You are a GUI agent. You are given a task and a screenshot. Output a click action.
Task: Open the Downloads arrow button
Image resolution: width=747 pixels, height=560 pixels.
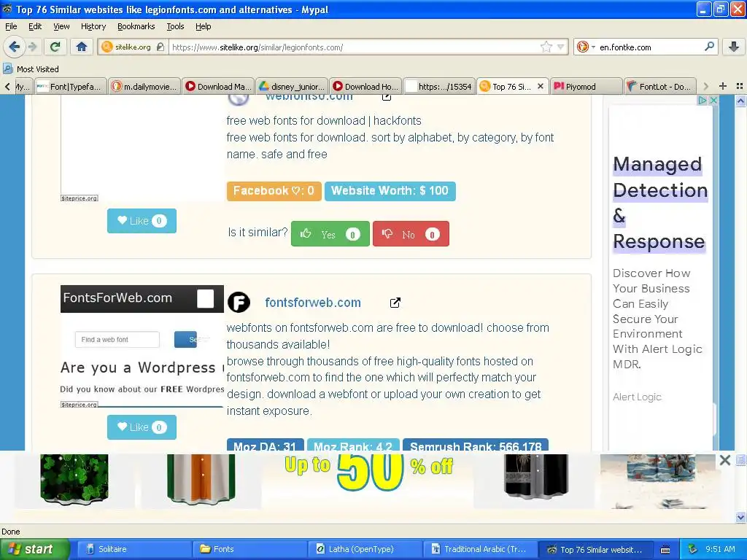click(x=734, y=47)
